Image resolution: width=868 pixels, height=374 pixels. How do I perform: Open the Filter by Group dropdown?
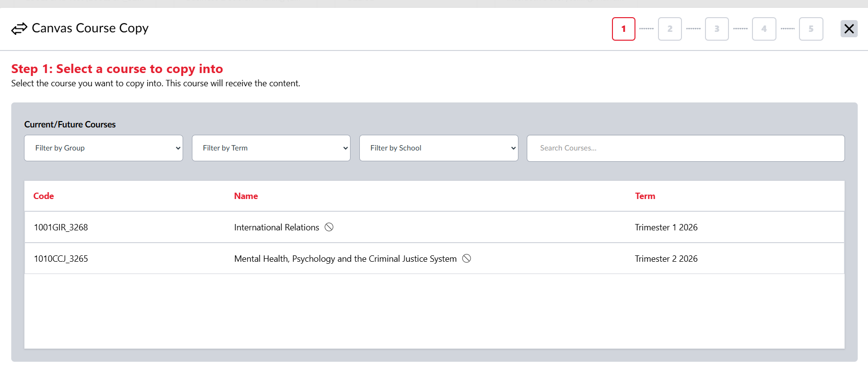[103, 148]
